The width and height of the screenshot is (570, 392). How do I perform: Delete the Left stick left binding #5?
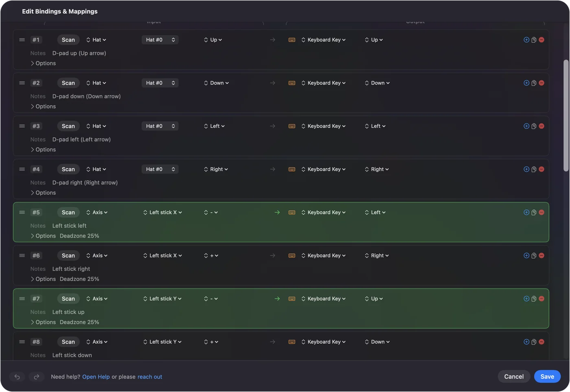pyautogui.click(x=541, y=212)
